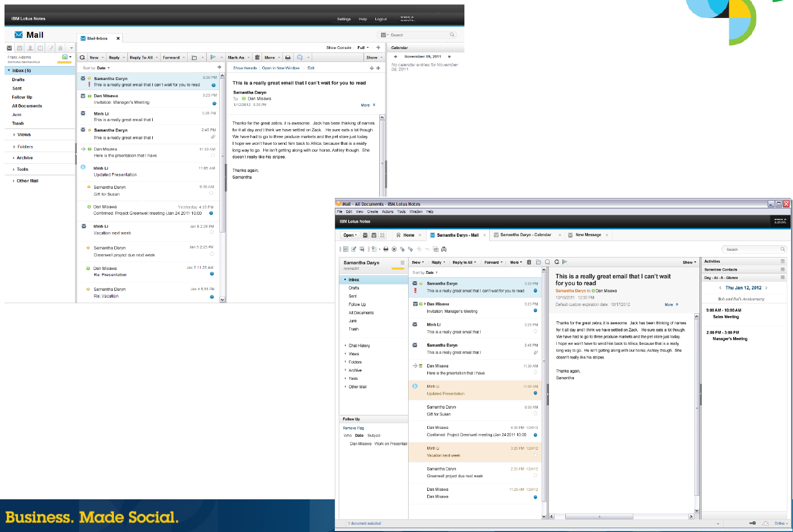The image size is (793, 532).
Task: Click the follow-up flag icon in web toolbar
Action: [213, 57]
